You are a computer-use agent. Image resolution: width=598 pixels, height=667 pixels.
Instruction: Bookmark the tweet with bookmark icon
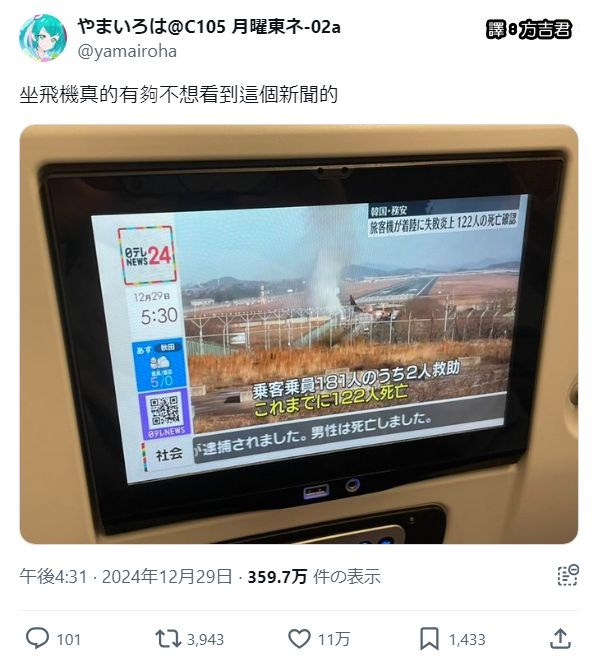click(430, 639)
